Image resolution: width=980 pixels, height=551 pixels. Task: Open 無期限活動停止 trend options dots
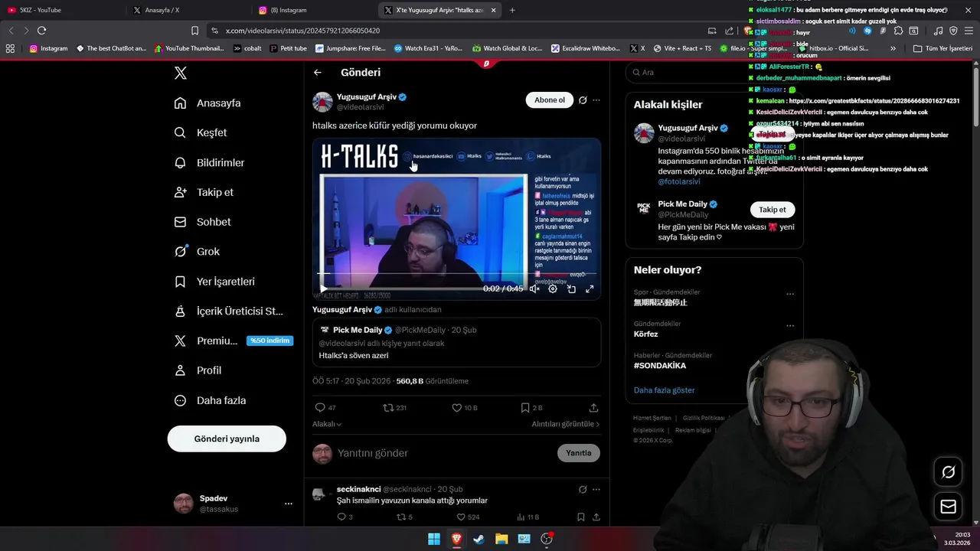(x=790, y=294)
